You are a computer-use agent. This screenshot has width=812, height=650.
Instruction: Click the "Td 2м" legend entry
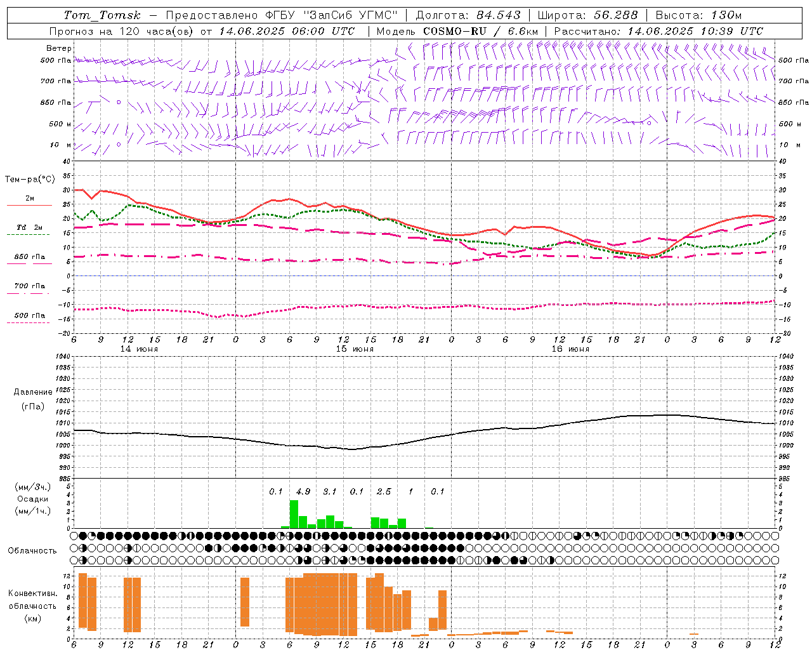coord(30,227)
